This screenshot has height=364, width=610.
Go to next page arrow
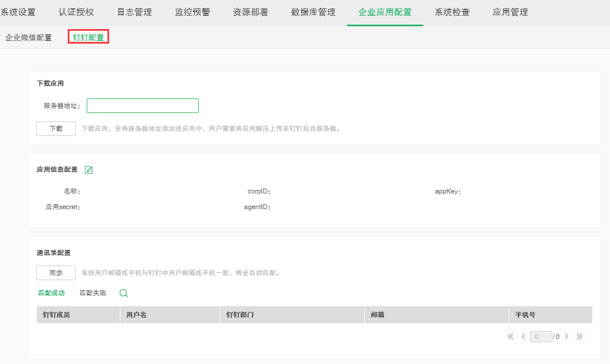coord(566,337)
